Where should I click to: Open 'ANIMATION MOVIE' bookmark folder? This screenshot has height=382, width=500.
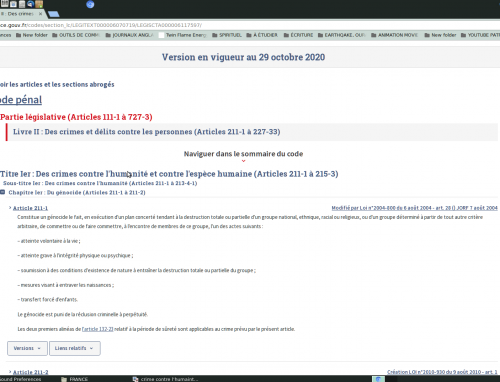click(x=394, y=35)
